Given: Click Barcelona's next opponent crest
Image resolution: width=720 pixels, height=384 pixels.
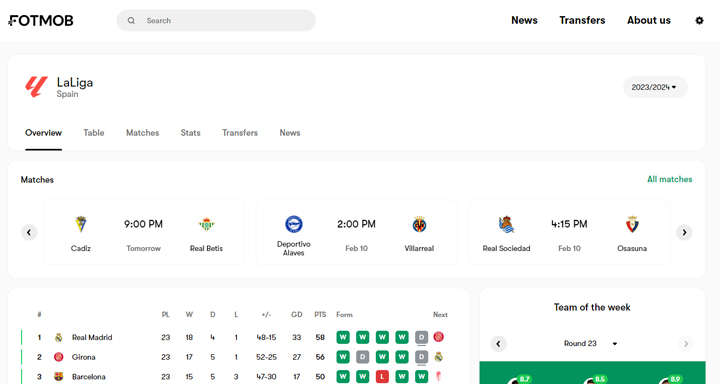Looking at the screenshot, I should pos(439,377).
